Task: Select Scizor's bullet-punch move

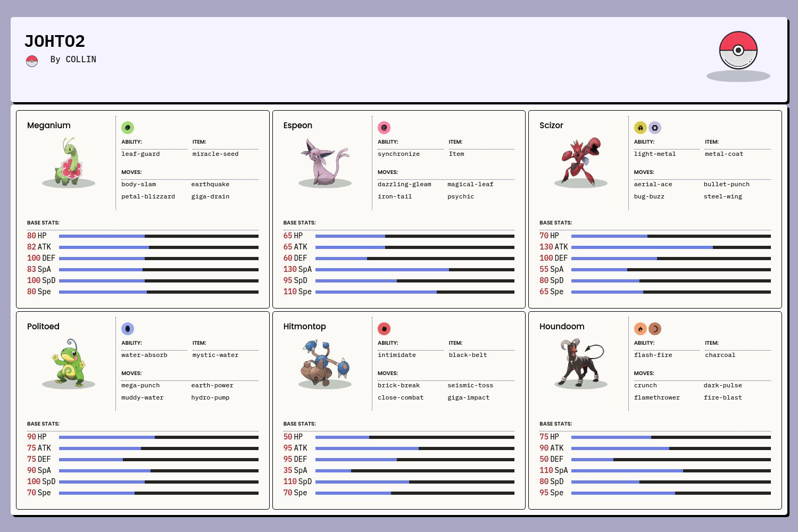Action: point(726,185)
